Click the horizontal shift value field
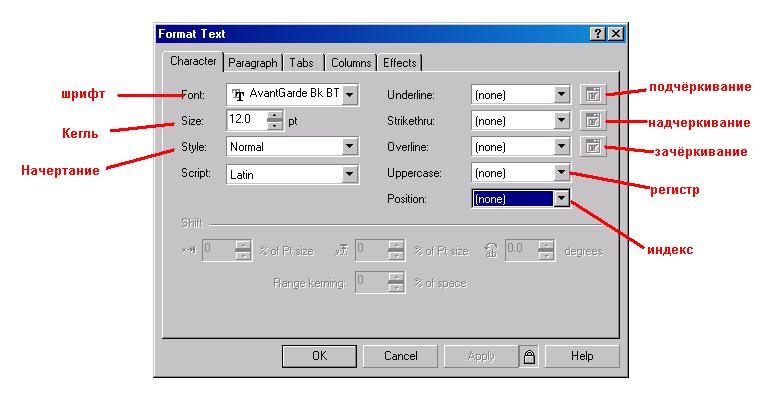Viewport: 767px width, 394px height. tap(219, 250)
